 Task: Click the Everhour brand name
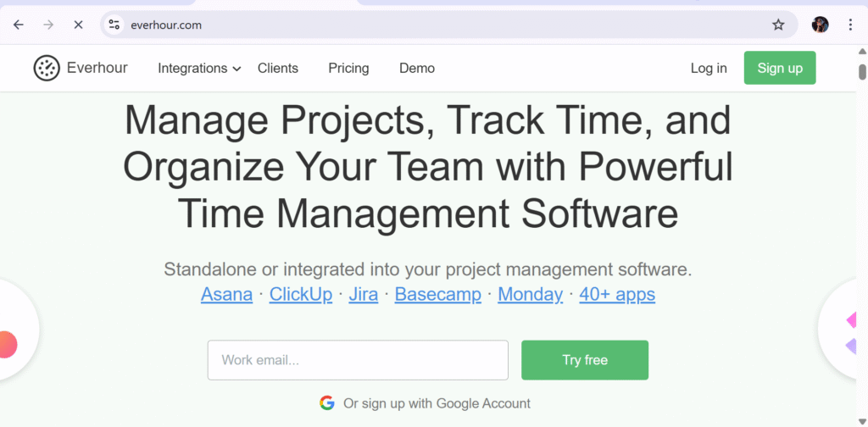97,68
